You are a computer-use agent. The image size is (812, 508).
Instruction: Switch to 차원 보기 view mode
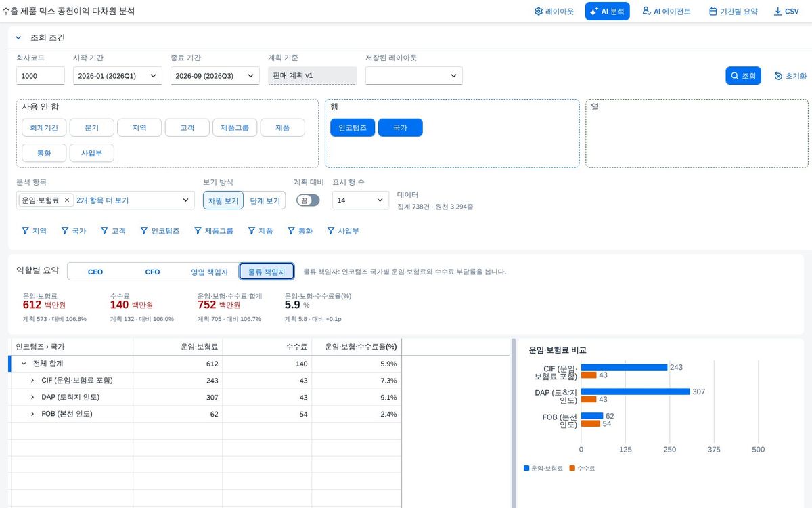click(x=223, y=200)
